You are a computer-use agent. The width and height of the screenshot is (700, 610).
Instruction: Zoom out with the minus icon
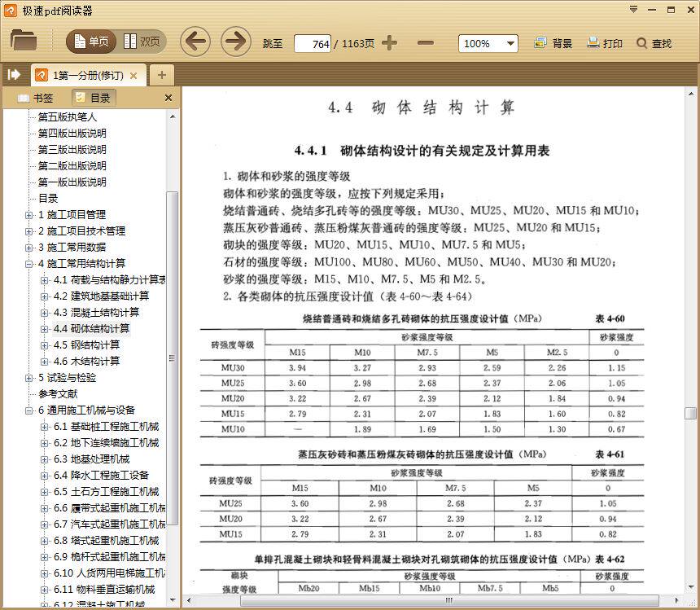pos(426,43)
